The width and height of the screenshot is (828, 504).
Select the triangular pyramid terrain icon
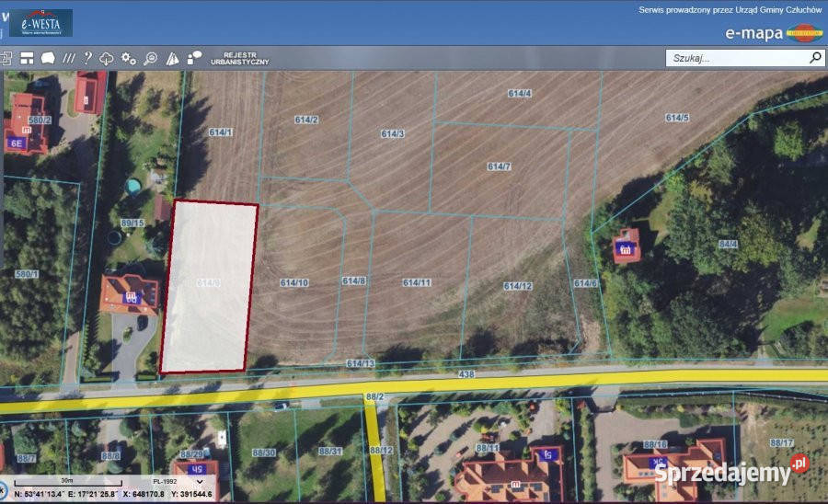pos(172,58)
